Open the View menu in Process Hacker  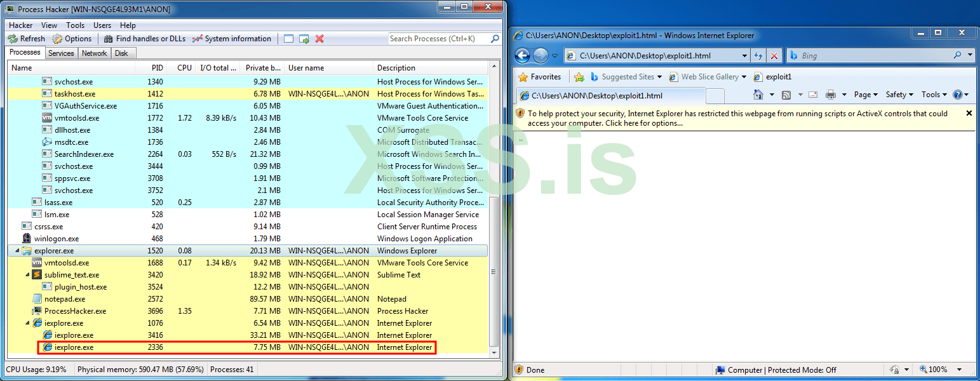50,25
